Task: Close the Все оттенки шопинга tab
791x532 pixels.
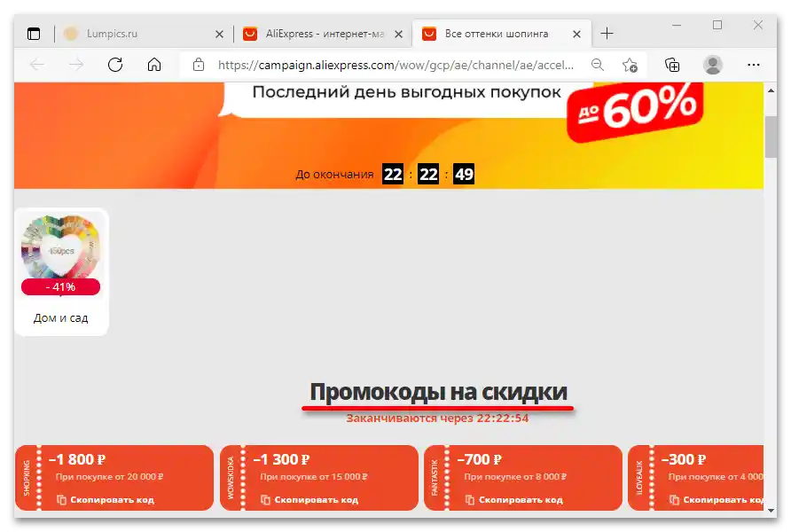Action: coord(576,35)
